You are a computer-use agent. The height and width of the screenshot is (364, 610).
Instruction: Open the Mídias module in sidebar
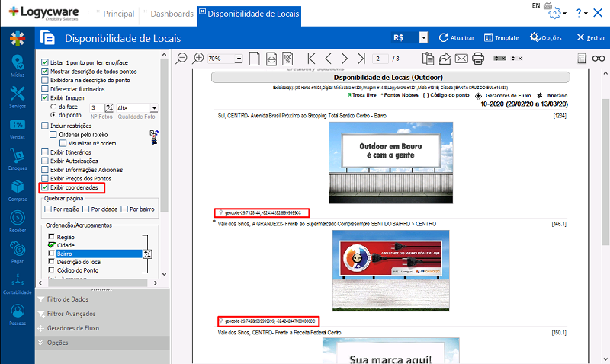tap(17, 65)
